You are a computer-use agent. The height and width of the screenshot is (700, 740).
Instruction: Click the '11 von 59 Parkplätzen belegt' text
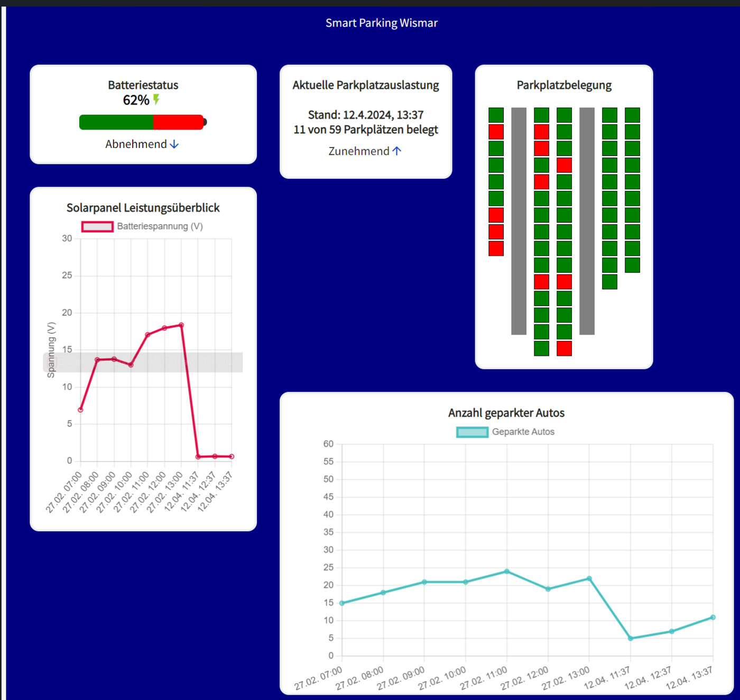click(366, 130)
